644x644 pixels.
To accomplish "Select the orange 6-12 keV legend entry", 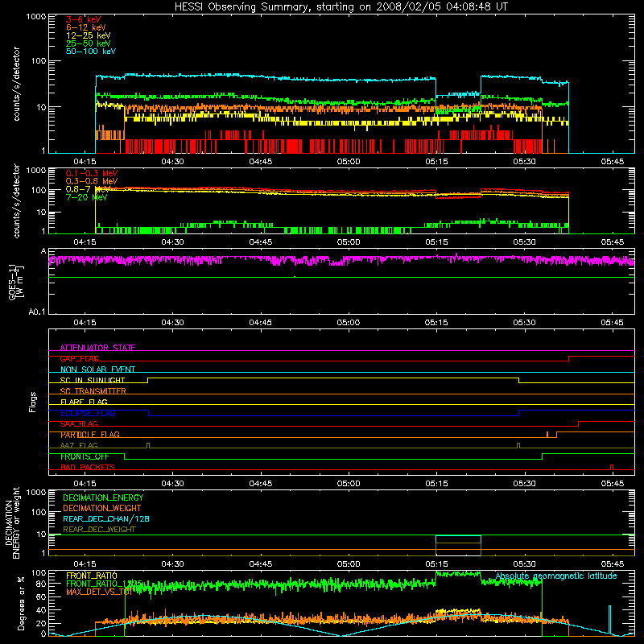I will 86,27.
